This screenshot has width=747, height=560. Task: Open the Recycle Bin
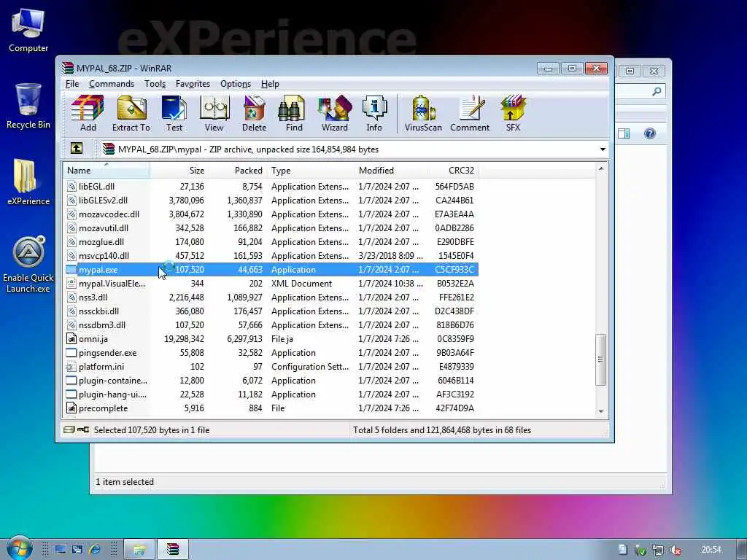pyautogui.click(x=28, y=106)
